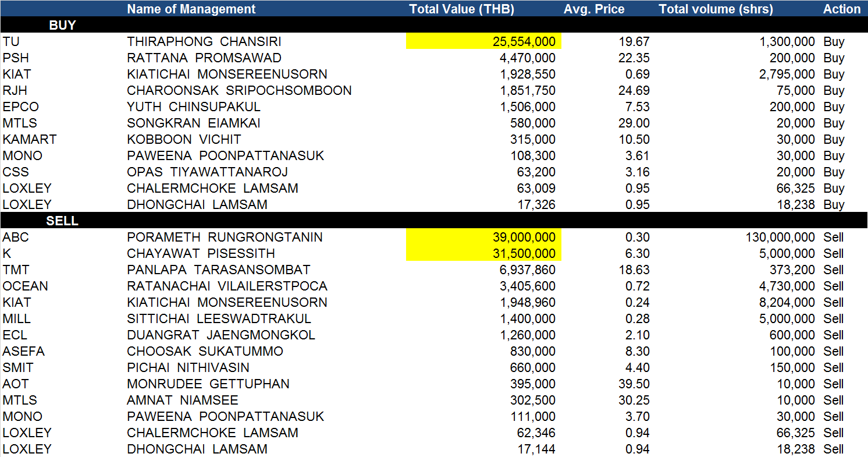Click the 'Total Value (THB)' column header

point(462,9)
